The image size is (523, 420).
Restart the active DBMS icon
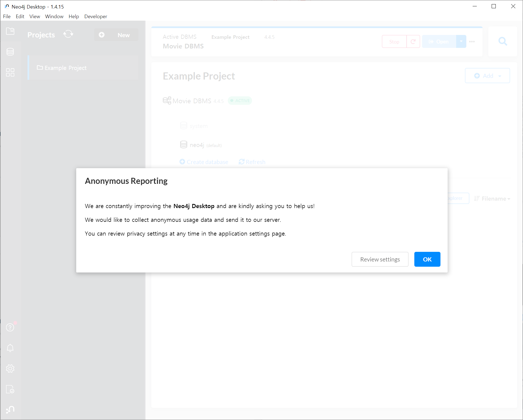coord(413,42)
